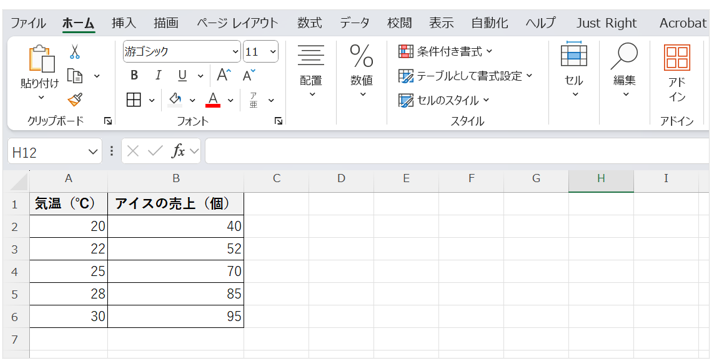Switch to the 表示 tab
The image size is (716, 363).
441,23
